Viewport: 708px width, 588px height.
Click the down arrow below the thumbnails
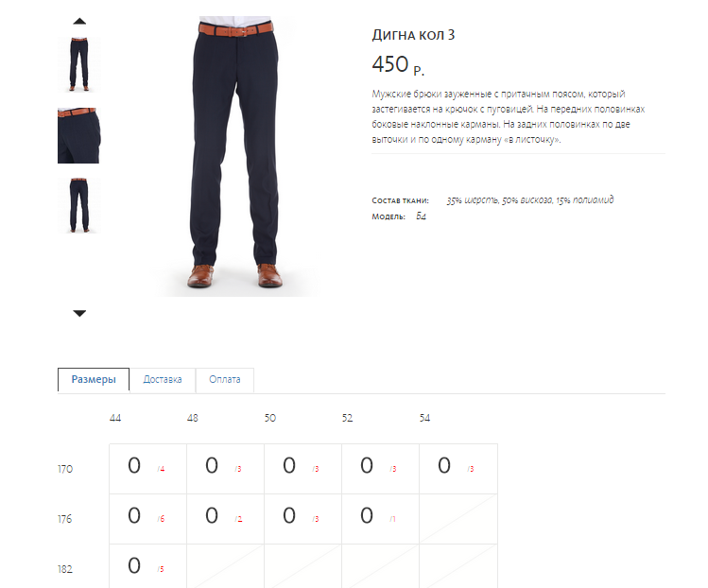(79, 313)
